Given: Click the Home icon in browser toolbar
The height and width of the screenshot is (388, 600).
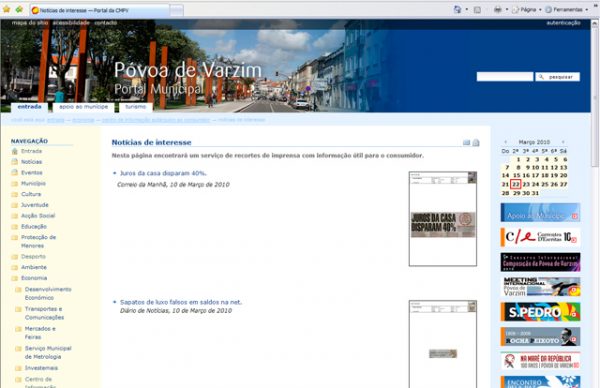Looking at the screenshot, I should coord(457,10).
